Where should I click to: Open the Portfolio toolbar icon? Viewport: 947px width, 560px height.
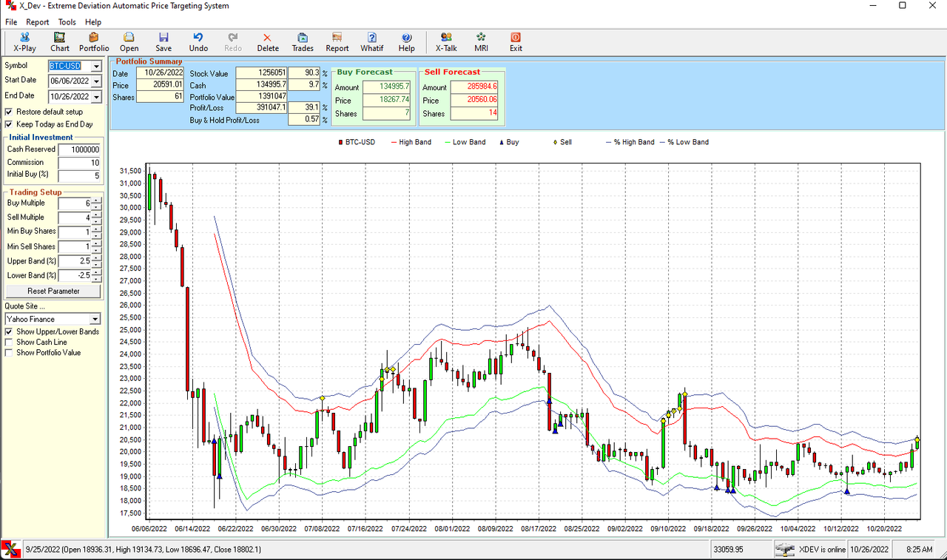pos(94,41)
